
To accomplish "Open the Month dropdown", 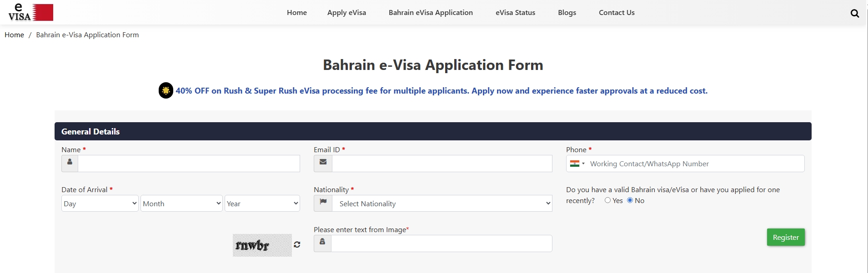I will (x=181, y=204).
